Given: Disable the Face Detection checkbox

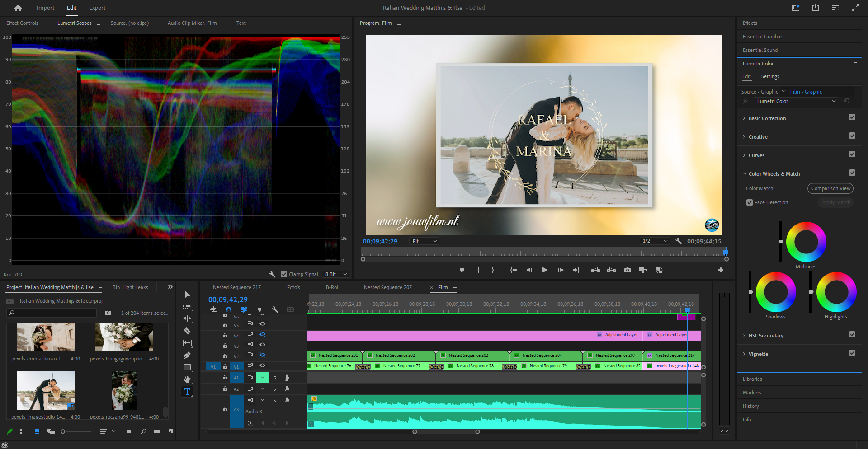Looking at the screenshot, I should tap(750, 202).
